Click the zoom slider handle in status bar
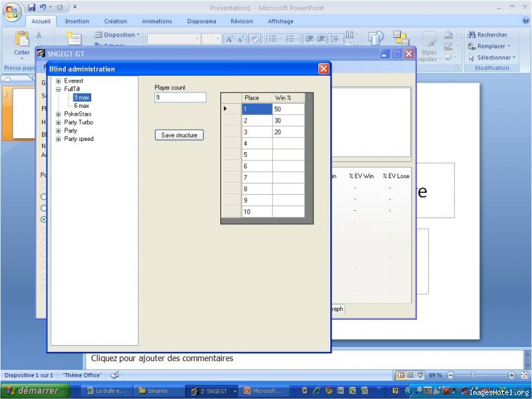The height and width of the screenshot is (399, 532). [x=473, y=375]
